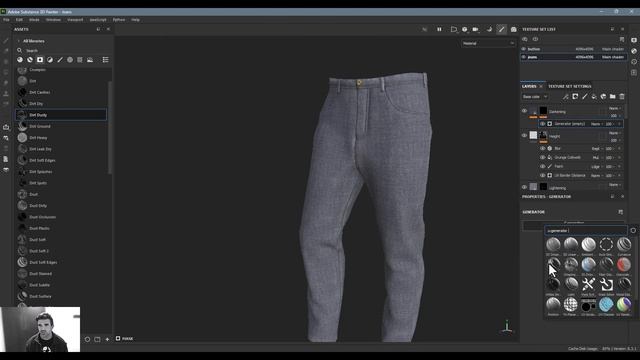Toggle visibility of Darkening layer

[x=524, y=111]
